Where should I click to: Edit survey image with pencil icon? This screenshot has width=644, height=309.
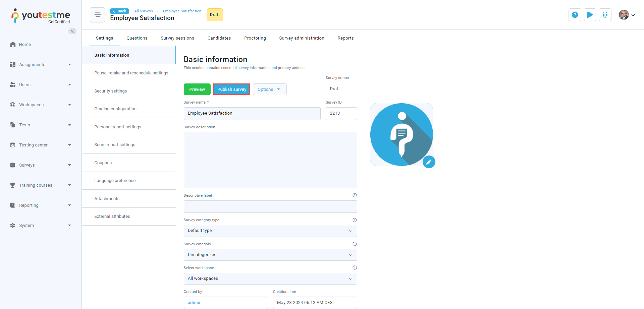429,162
